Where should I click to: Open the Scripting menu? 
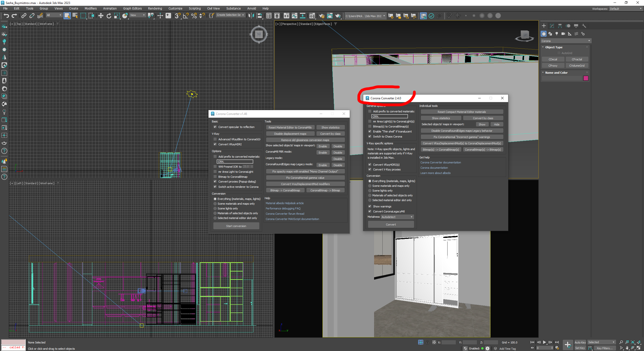click(195, 9)
